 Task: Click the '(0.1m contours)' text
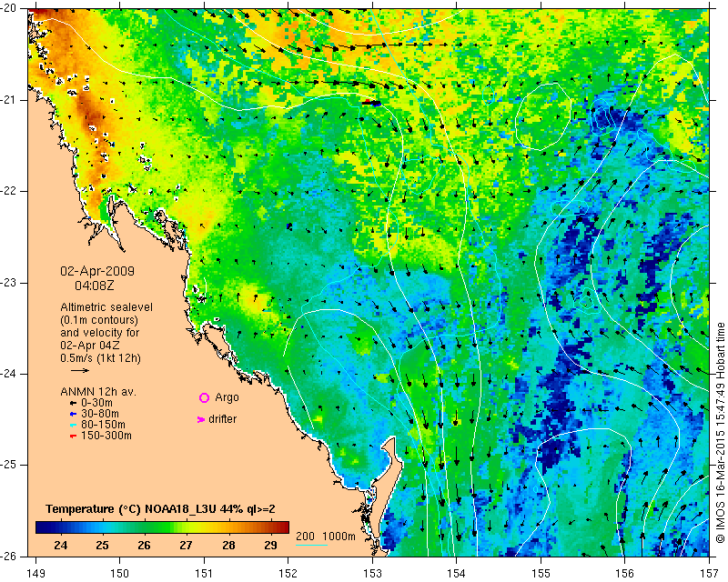pyautogui.click(x=99, y=320)
